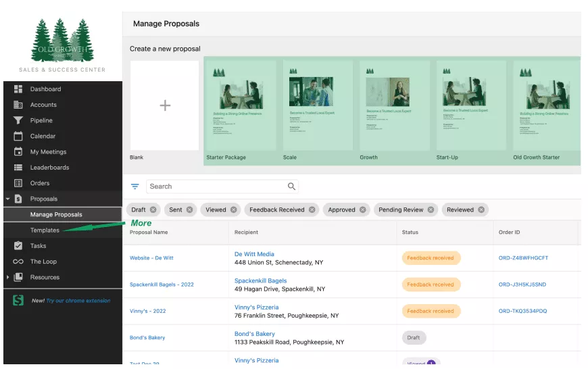Collapse the Proposals menu arrow

click(7, 199)
